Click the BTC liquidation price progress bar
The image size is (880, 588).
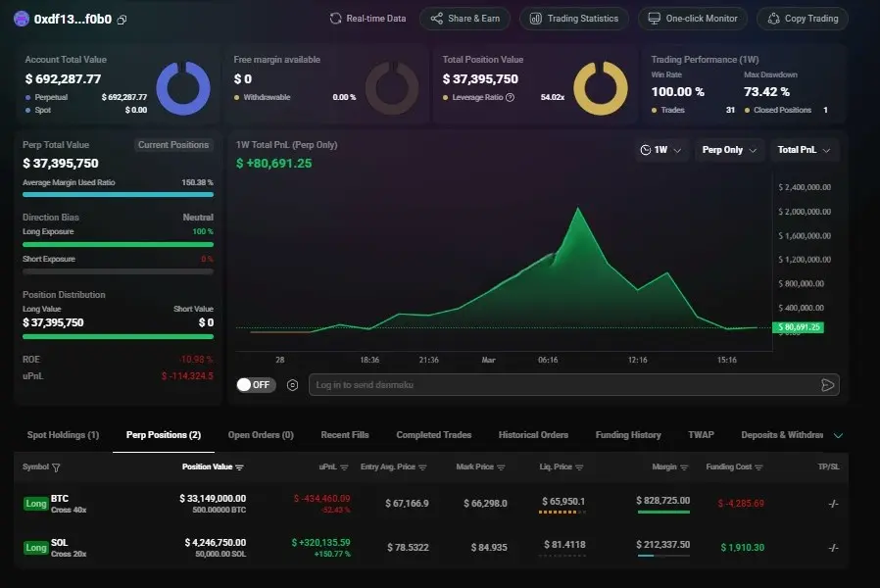562,512
